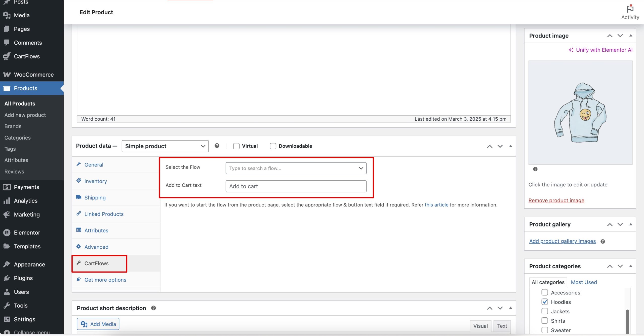This screenshot has height=336, width=644.
Task: Open Elementor from the sidebar icon
Action: (7, 232)
